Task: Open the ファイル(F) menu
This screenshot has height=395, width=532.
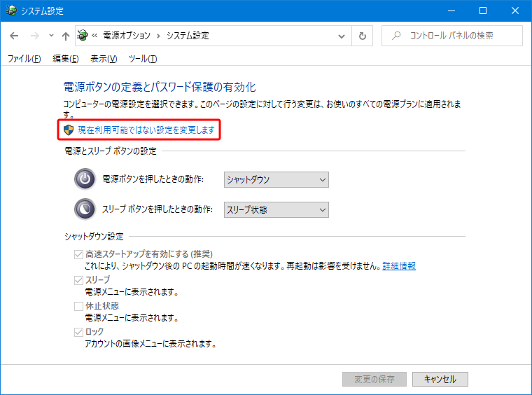Action: (x=24, y=59)
